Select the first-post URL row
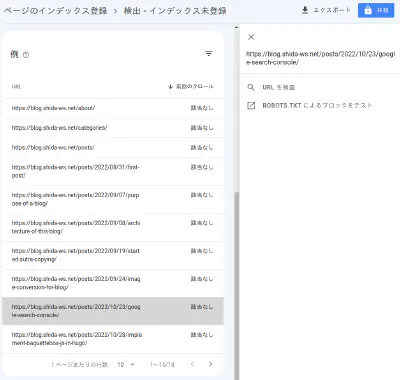Image resolution: width=400 pixels, height=380 pixels. [x=114, y=171]
